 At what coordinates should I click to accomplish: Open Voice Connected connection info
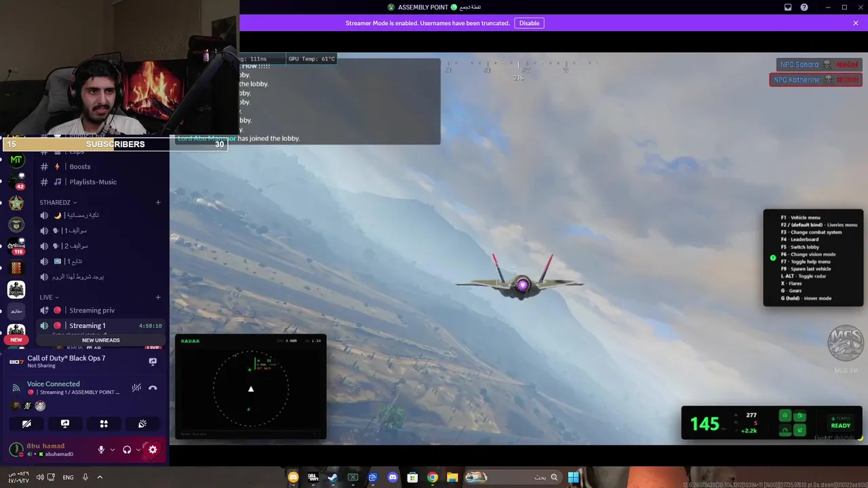coord(54,384)
